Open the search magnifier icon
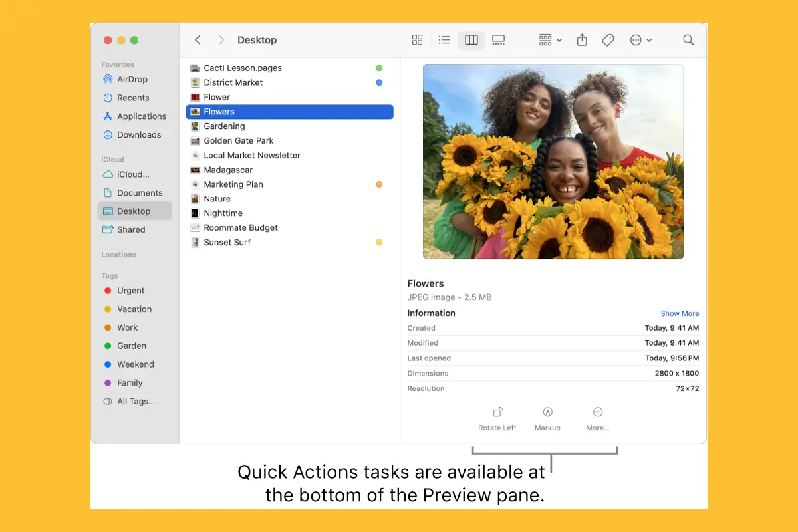This screenshot has height=532, width=798. [x=688, y=40]
